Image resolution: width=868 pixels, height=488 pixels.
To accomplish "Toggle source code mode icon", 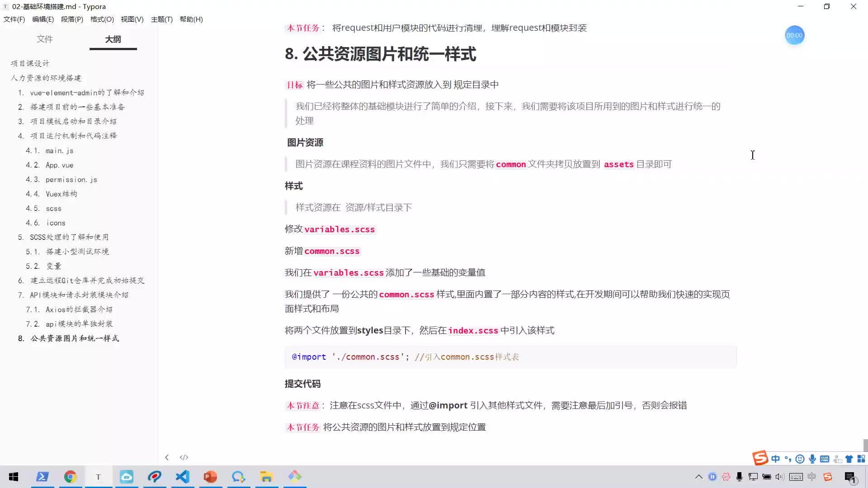I will (184, 457).
